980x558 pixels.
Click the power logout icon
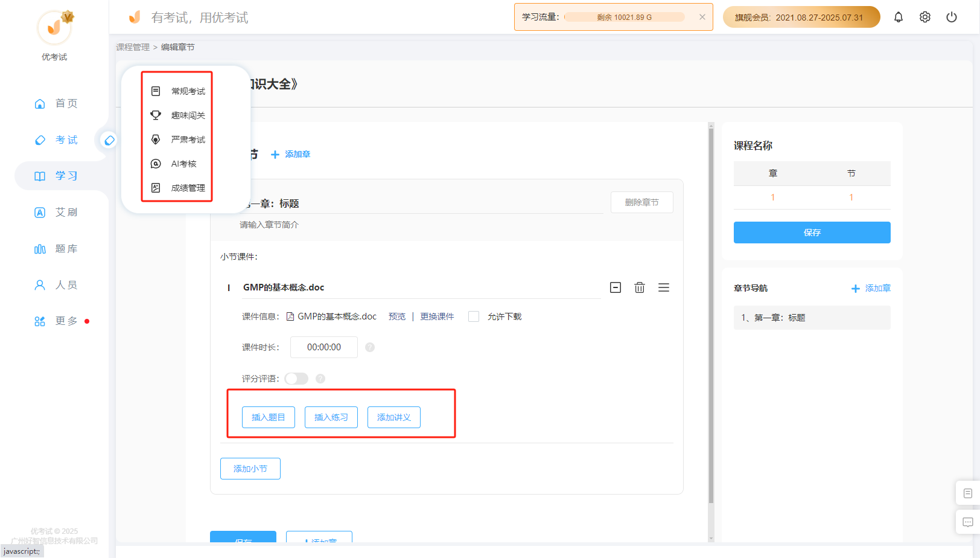952,17
